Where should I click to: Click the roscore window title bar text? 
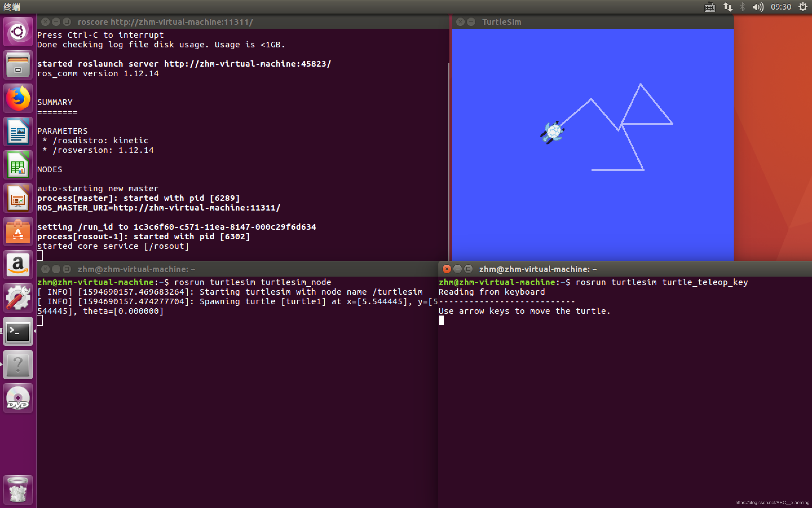coord(165,22)
